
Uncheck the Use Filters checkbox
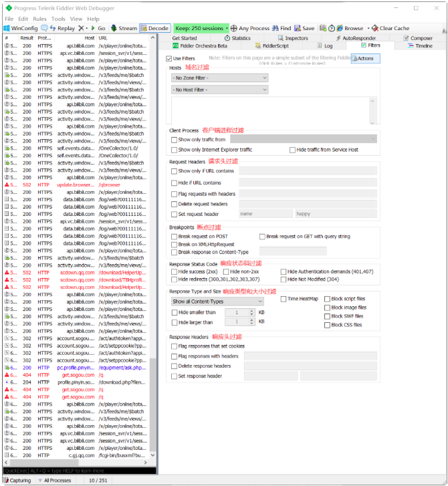click(169, 59)
